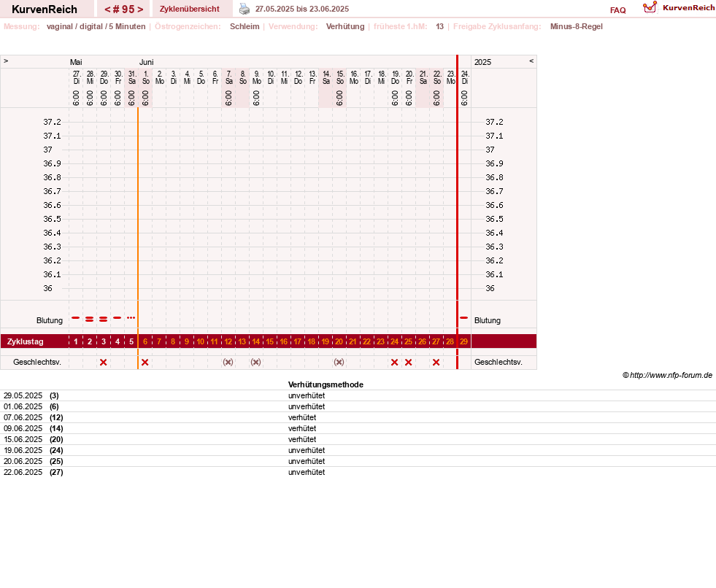Viewport: 716px width, 588px height.
Task: Click the intercourse X mark on cycle day 6
Action: (145, 362)
